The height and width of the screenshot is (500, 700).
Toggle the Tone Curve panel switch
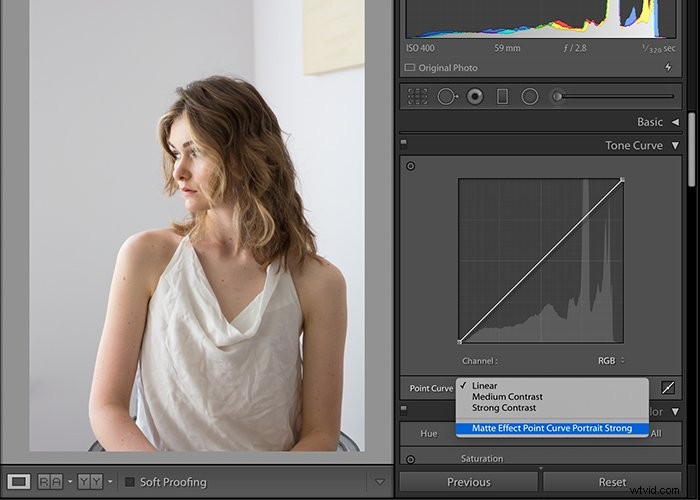[404, 144]
